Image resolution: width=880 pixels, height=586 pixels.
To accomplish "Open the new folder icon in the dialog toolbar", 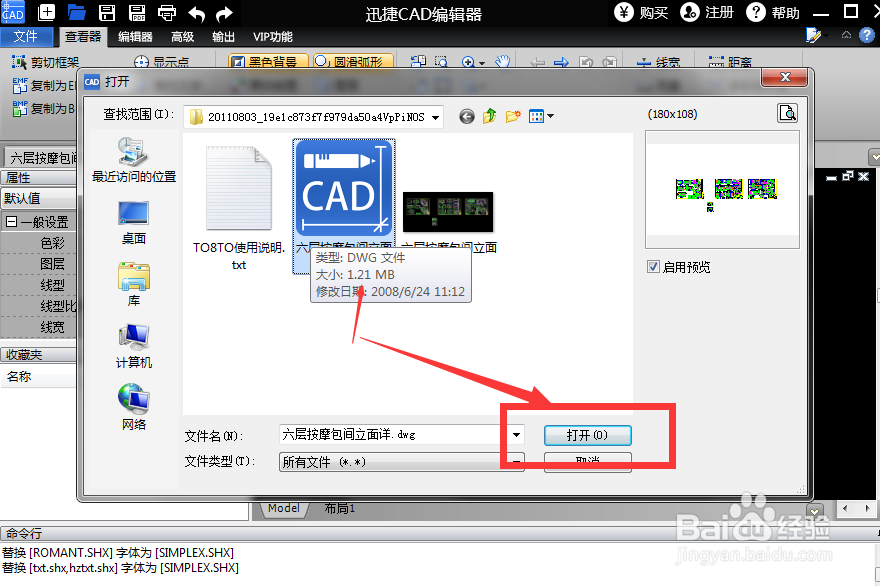I will click(x=512, y=116).
